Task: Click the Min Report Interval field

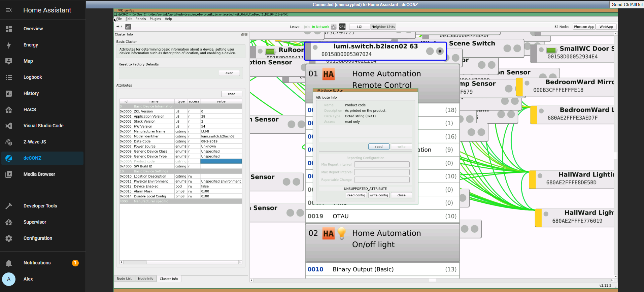Action: [382, 164]
